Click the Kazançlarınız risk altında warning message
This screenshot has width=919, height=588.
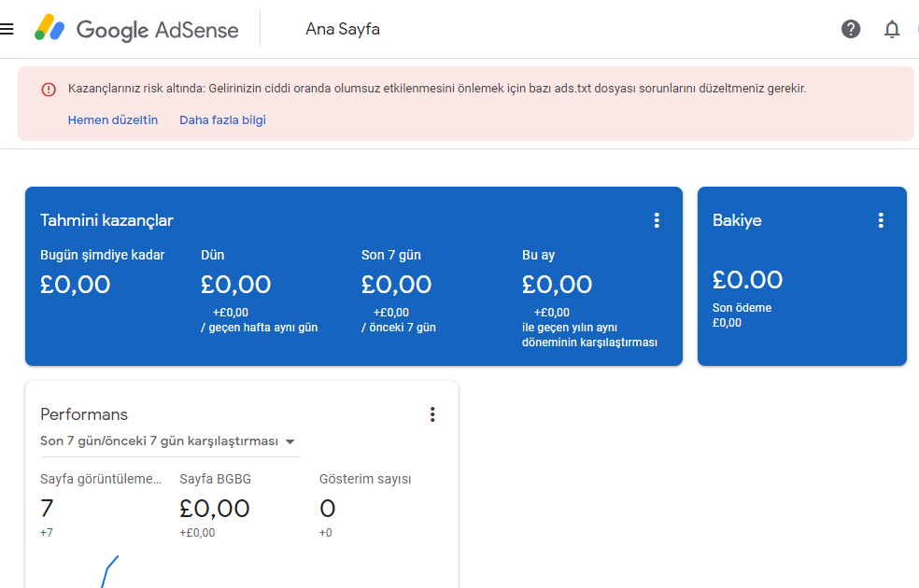tap(437, 89)
